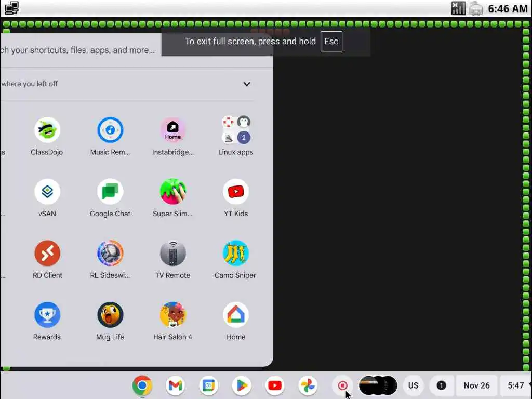Viewport: 532px width, 399px height.
Task: Open the Instabridge Home app
Action: coord(172,130)
